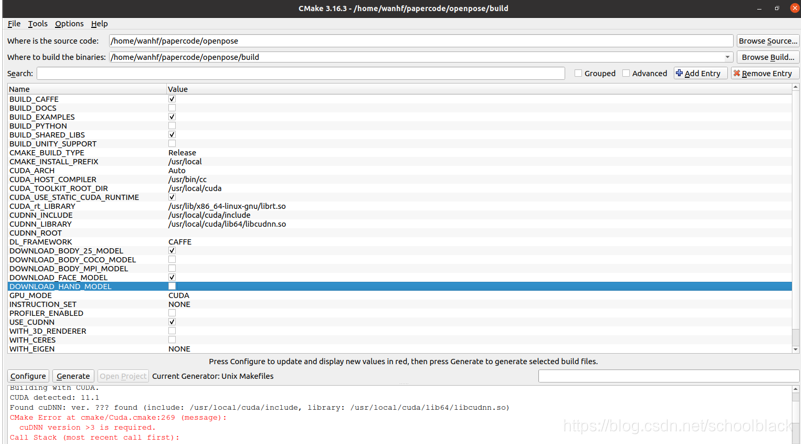Click the /usr/bin/cc host compiler value
Screen dimensions: 802x444
click(x=187, y=180)
